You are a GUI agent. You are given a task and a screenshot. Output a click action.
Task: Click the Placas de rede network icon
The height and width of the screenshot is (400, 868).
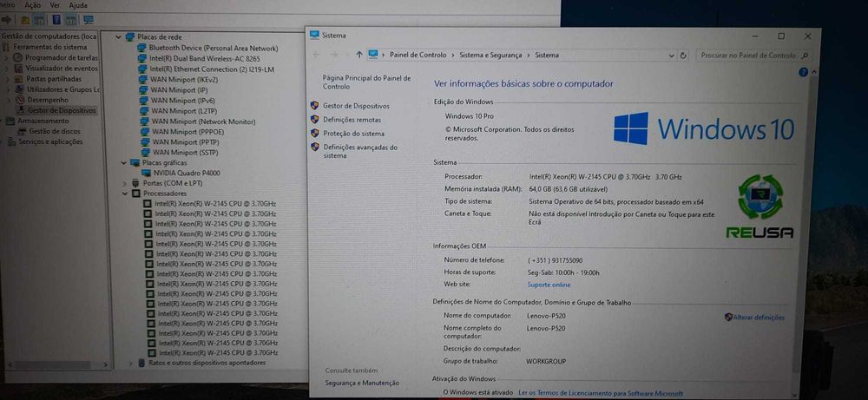[x=130, y=37]
